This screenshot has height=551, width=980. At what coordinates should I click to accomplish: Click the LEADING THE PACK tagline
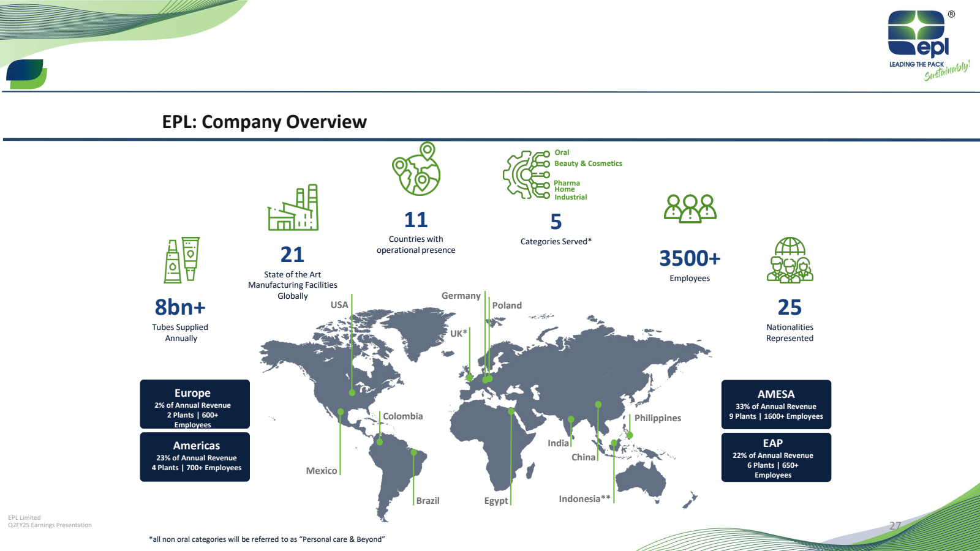point(916,64)
